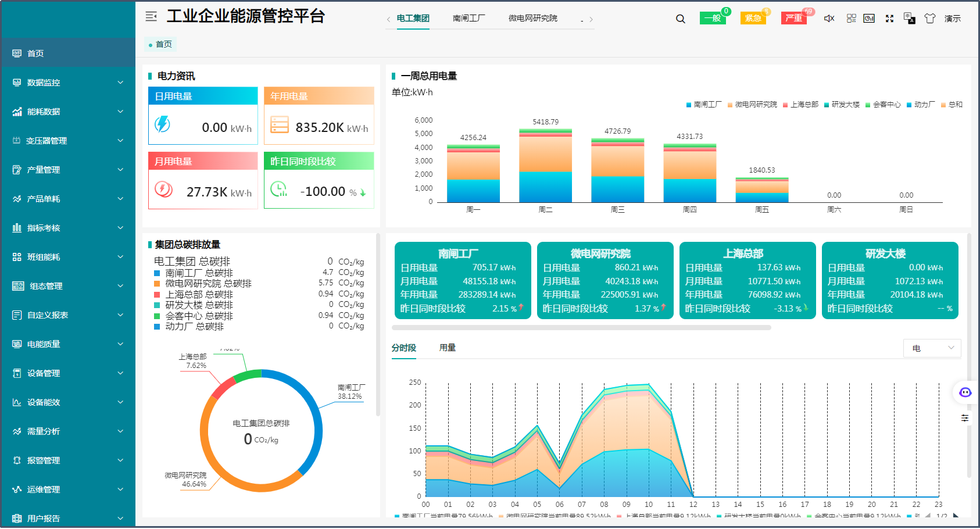
Task: Open the 上海总部 summary card
Action: point(747,281)
